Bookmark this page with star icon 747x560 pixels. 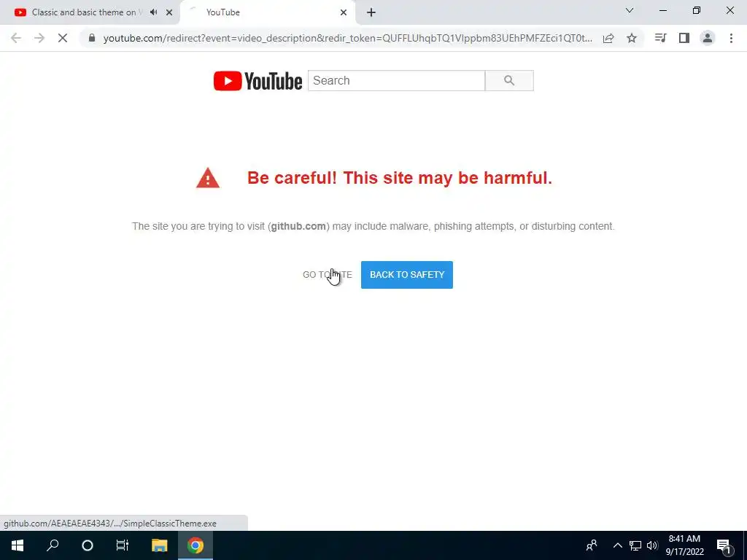632,38
